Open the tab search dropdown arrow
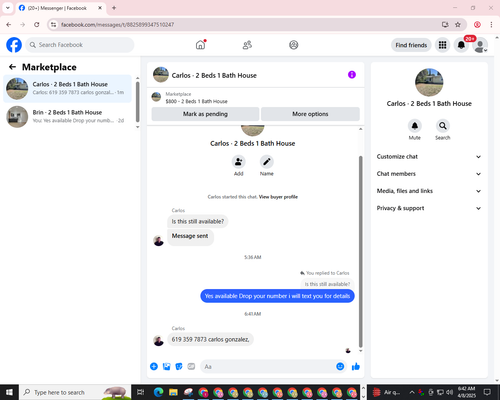This screenshot has width=500, height=400. (x=8, y=8)
